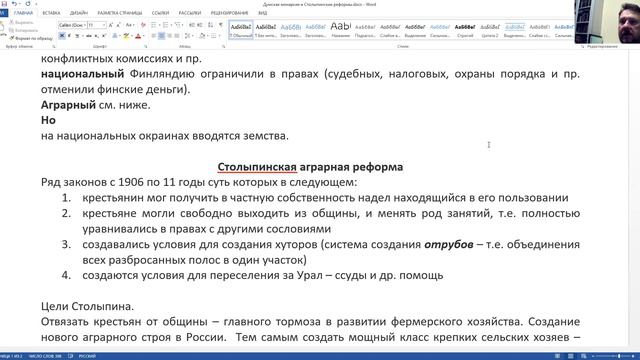Toggle paragraph marks display

click(x=221, y=25)
